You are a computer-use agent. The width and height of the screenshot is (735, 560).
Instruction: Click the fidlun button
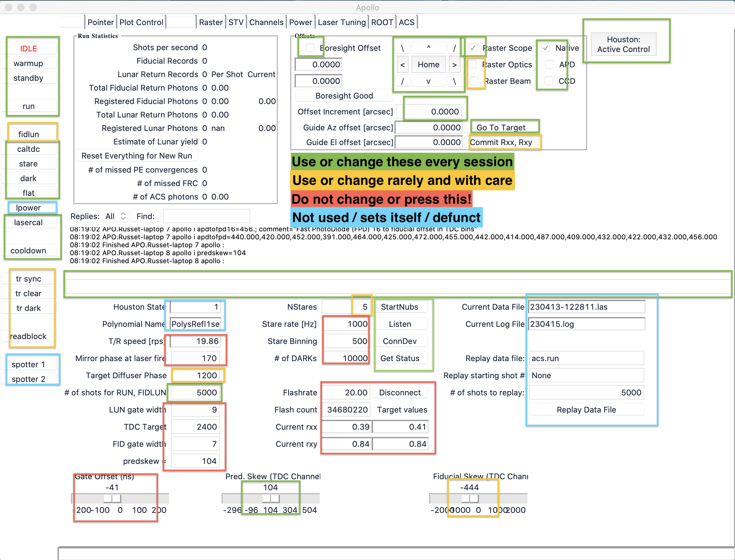click(x=29, y=134)
